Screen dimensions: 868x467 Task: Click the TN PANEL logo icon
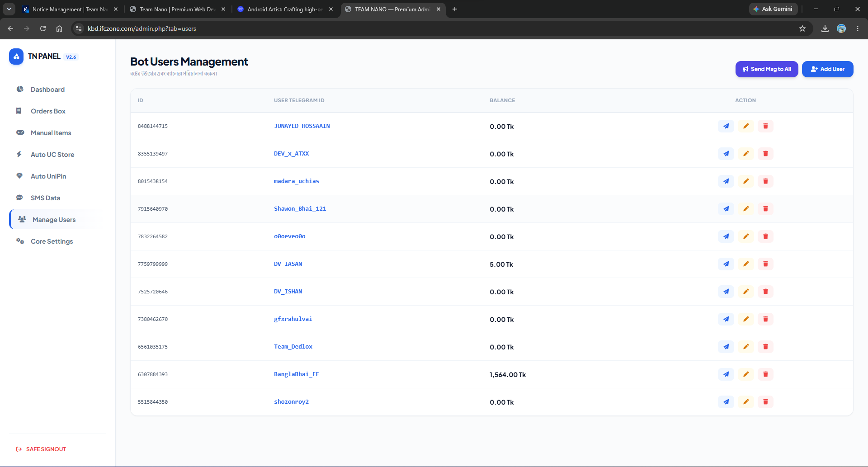(x=16, y=57)
